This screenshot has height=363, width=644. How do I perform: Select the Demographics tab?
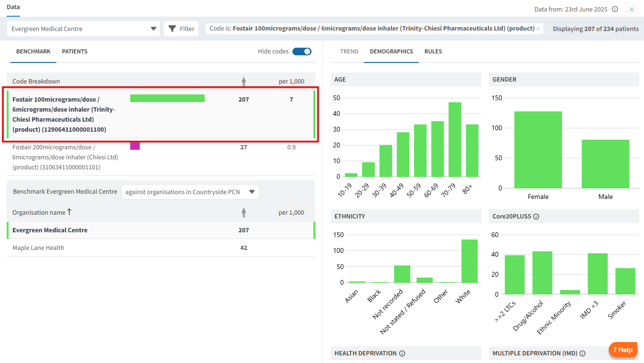392,52
